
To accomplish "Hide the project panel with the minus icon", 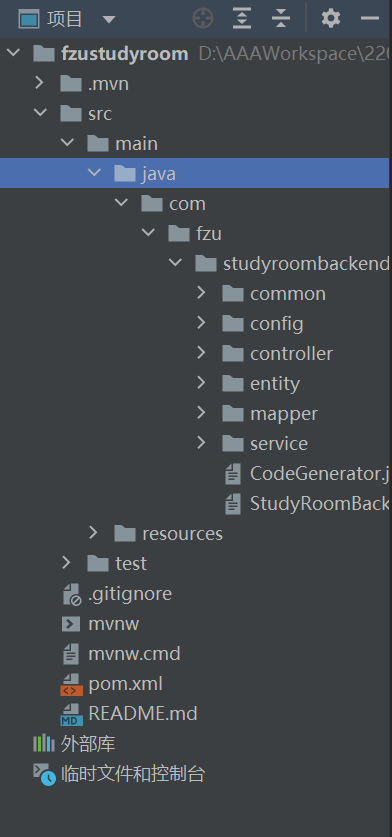I will click(x=370, y=19).
